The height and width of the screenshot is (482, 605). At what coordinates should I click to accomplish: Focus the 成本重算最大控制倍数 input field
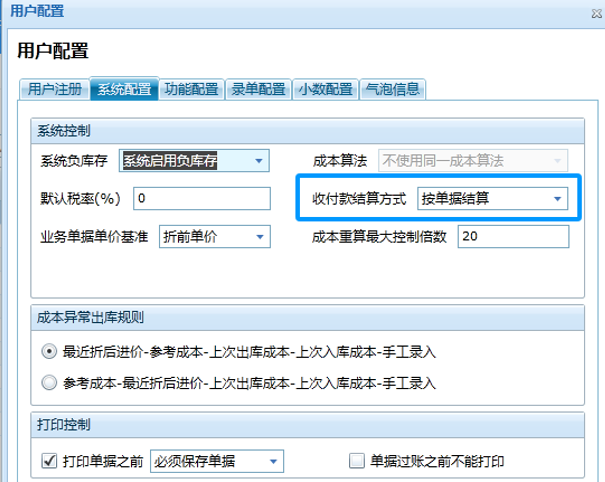click(x=512, y=237)
